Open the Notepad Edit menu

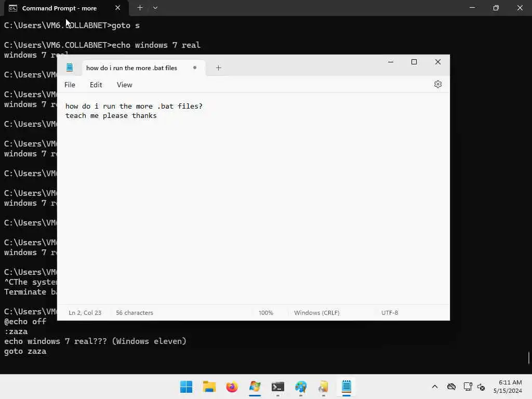96,85
